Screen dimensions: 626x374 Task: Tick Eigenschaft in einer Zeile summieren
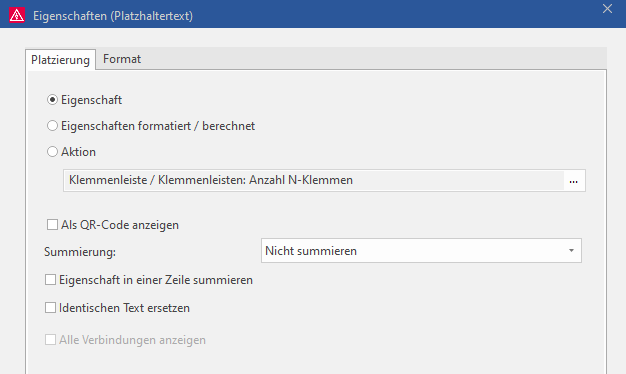pos(50,280)
